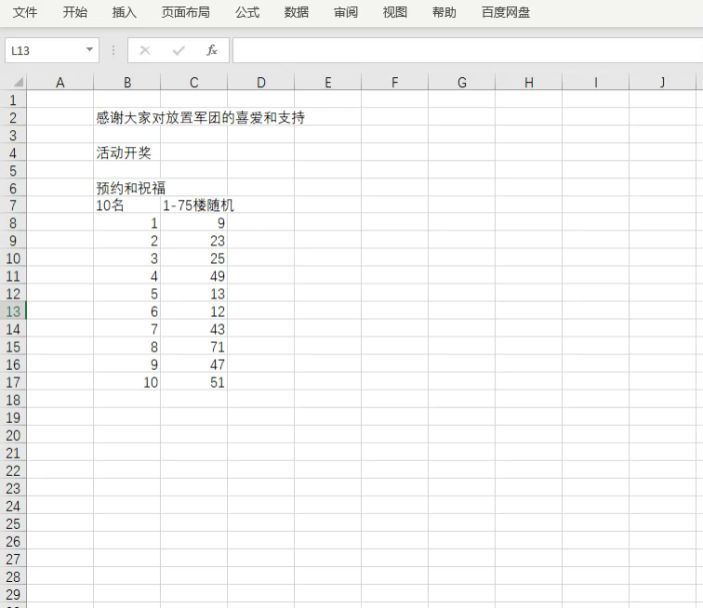Open the 百度网盘 tab
The width and height of the screenshot is (703, 608).
click(506, 13)
